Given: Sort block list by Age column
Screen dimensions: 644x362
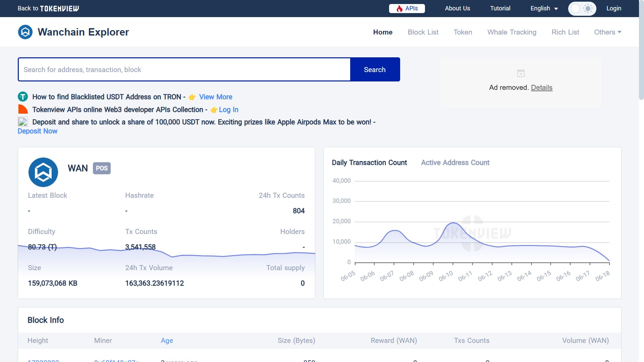Looking at the screenshot, I should [167, 341].
